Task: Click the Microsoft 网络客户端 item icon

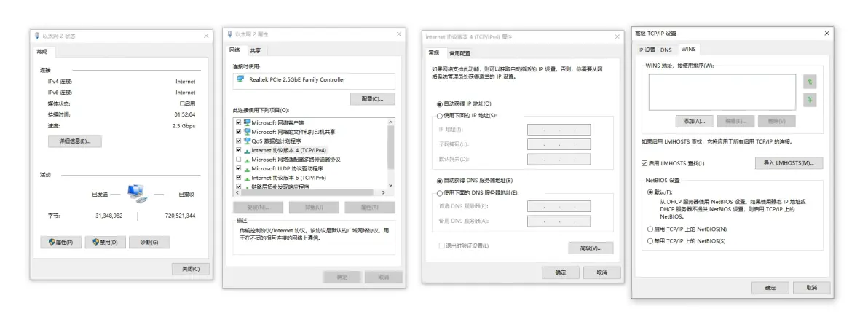Action: [x=247, y=122]
